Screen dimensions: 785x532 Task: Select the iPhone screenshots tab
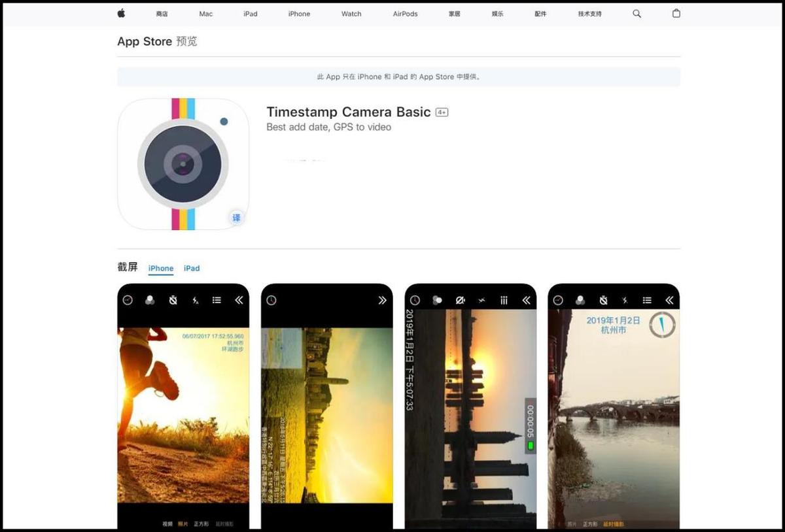coord(161,268)
